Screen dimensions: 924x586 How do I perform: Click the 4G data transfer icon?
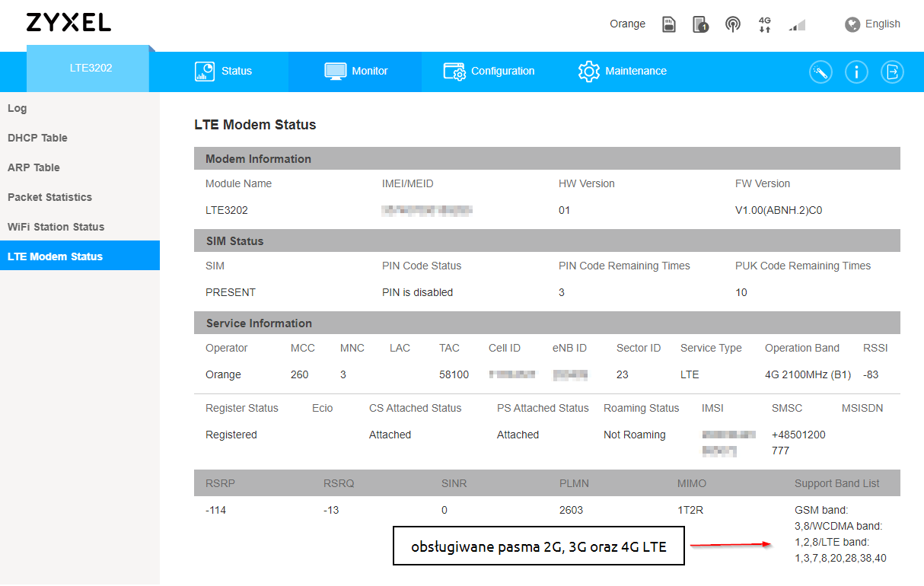click(765, 24)
